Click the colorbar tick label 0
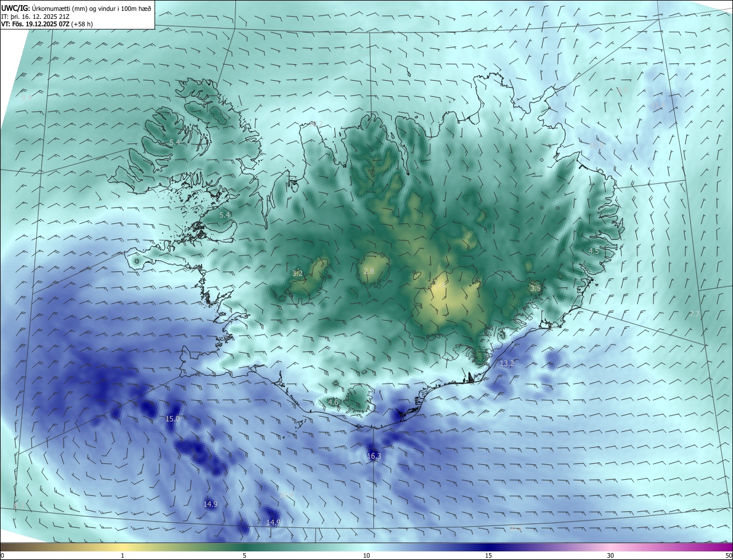This screenshot has width=733, height=560. coord(2,555)
